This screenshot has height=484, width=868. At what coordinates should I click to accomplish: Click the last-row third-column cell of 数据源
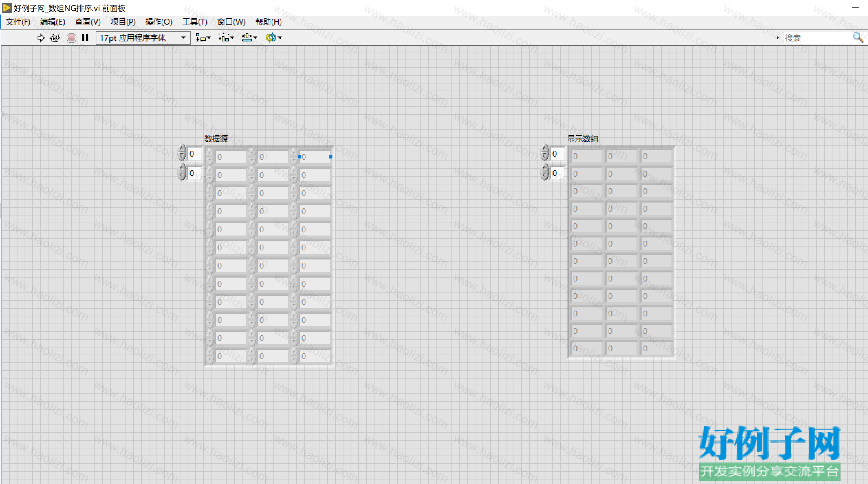(315, 356)
